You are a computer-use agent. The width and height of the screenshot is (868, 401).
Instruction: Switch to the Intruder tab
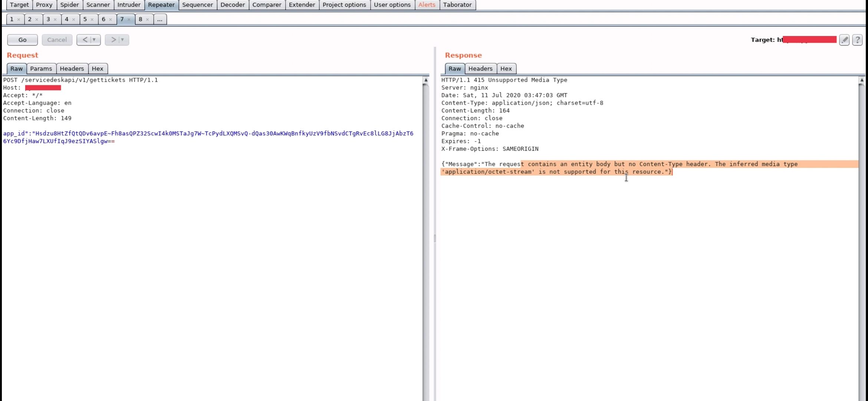129,5
